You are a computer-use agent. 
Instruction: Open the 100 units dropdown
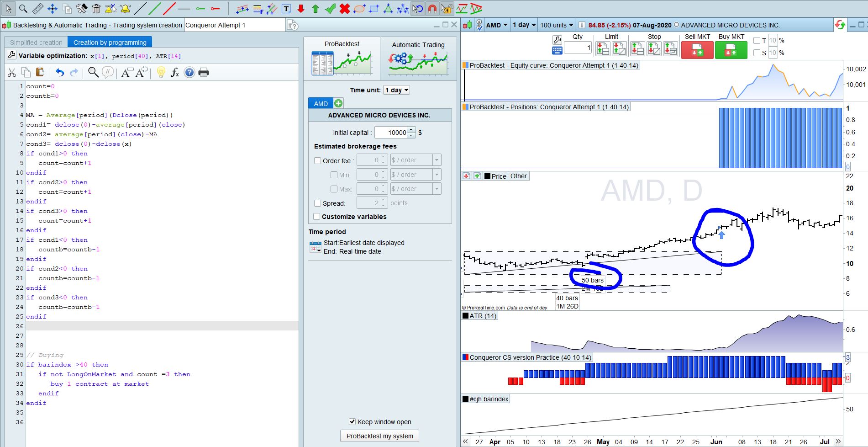click(556, 25)
